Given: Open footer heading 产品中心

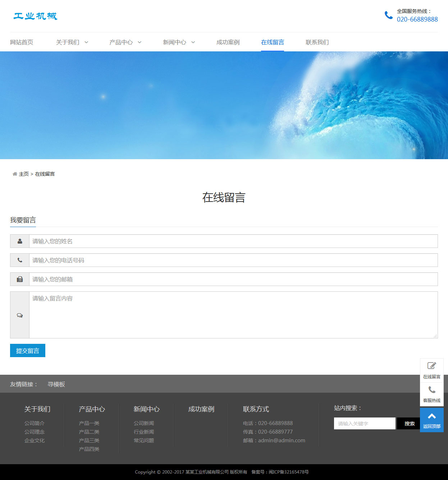Looking at the screenshot, I should pos(92,409).
